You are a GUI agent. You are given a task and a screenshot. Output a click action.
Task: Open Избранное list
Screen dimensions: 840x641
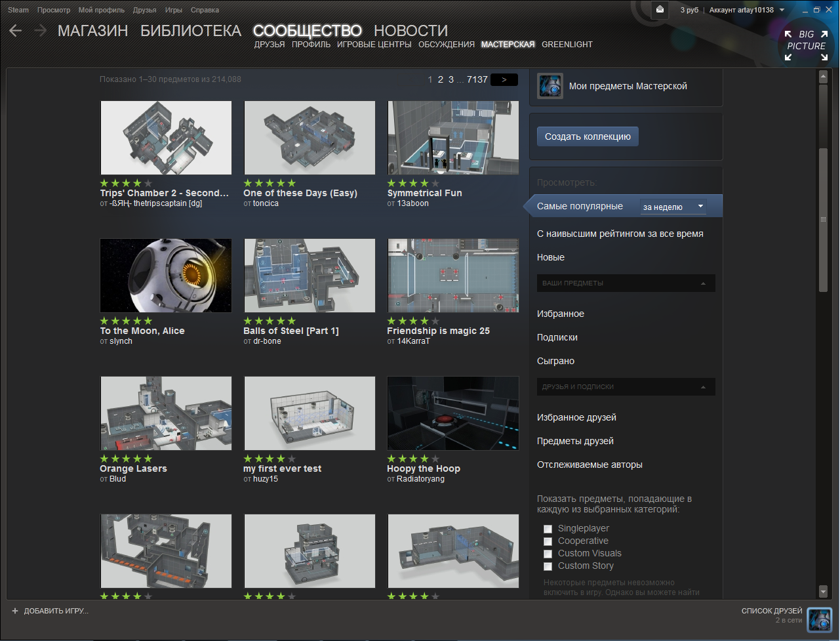pos(561,314)
